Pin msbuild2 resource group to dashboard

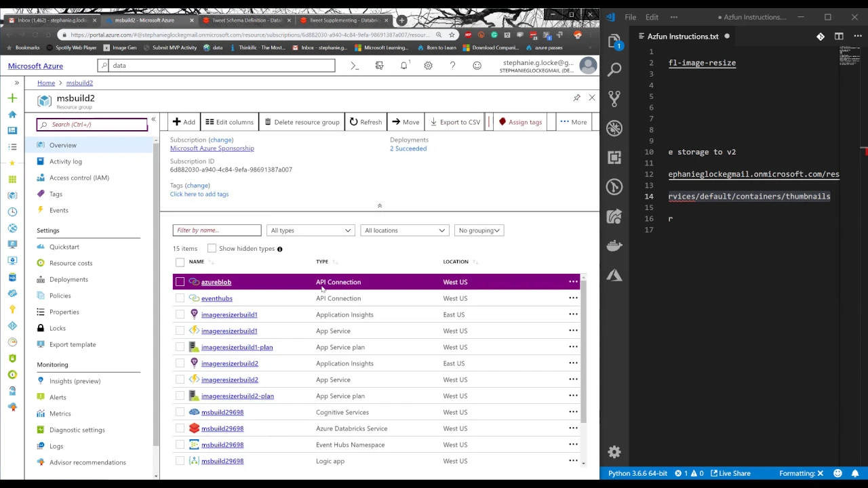pos(576,98)
